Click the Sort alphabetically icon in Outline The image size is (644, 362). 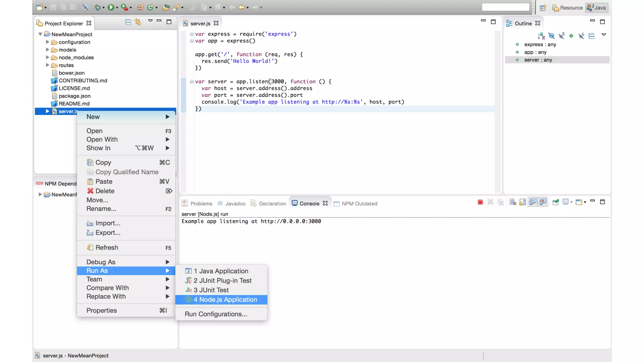click(541, 36)
